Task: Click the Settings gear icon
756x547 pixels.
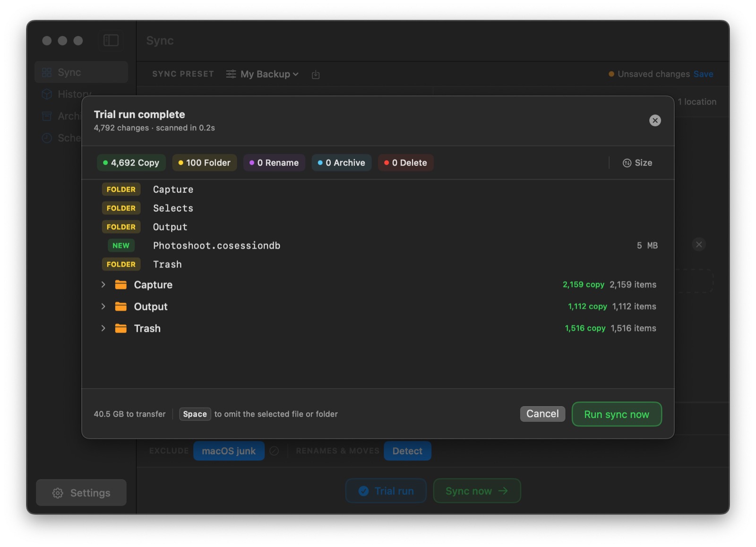Action: [x=58, y=493]
